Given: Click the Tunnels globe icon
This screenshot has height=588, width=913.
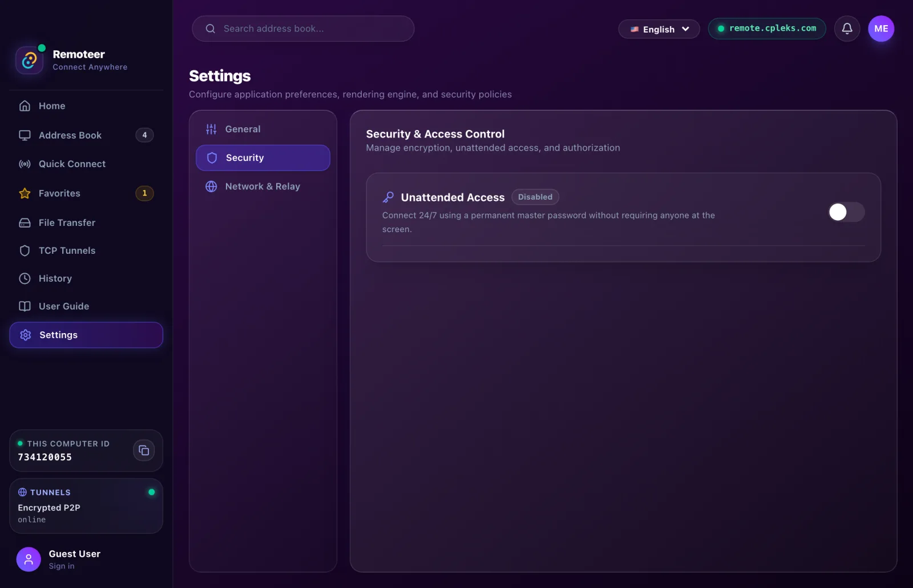Looking at the screenshot, I should pyautogui.click(x=22, y=492).
